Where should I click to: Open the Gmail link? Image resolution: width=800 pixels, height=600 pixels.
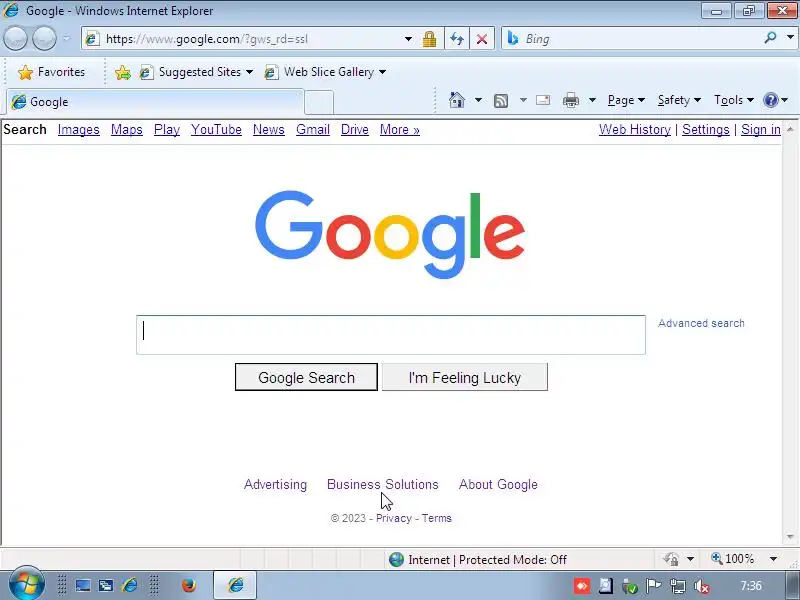pyautogui.click(x=313, y=130)
